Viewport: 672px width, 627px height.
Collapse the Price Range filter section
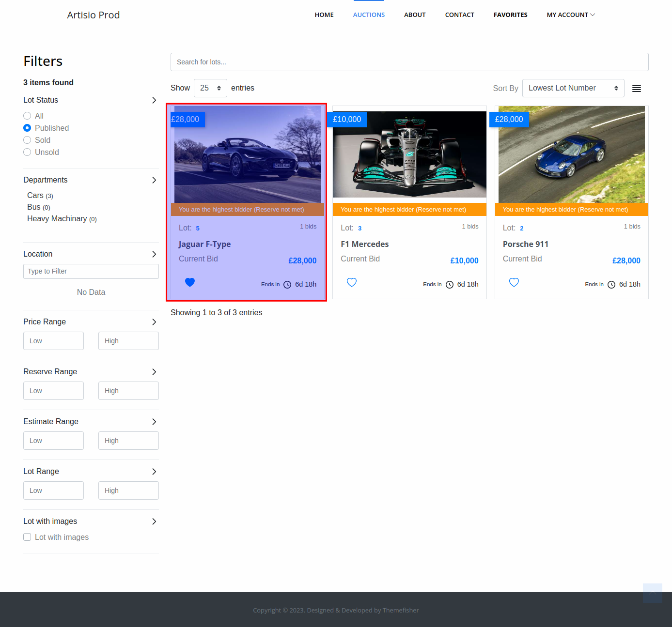tap(154, 322)
